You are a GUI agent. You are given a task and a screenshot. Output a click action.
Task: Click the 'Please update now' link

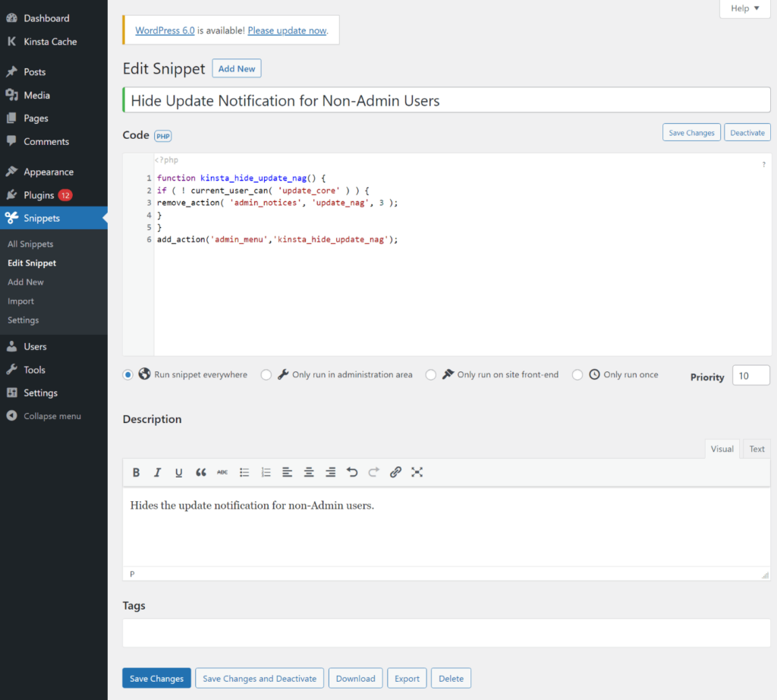[x=287, y=31]
